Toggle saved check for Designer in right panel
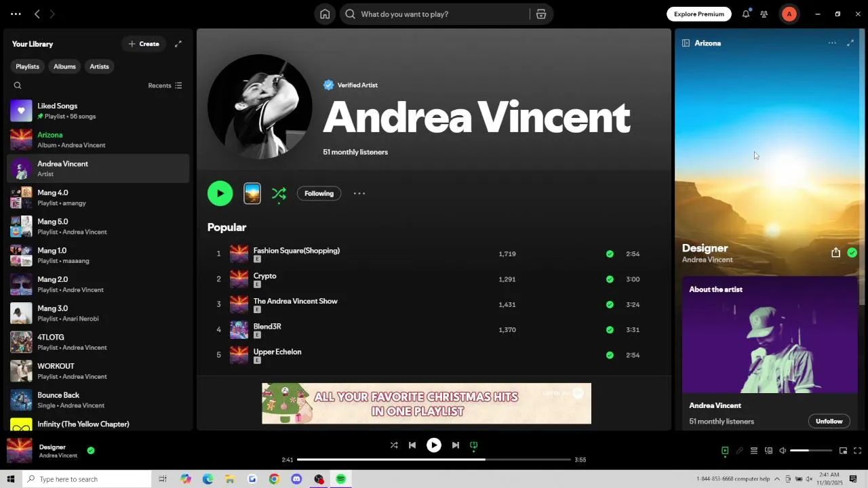Viewport: 868px width, 488px height. pos(852,253)
